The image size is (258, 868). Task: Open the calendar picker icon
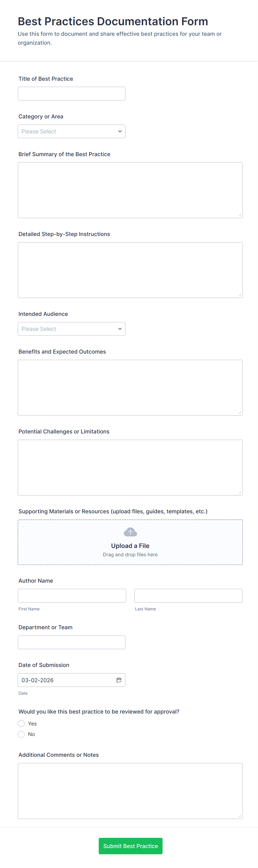point(119,680)
